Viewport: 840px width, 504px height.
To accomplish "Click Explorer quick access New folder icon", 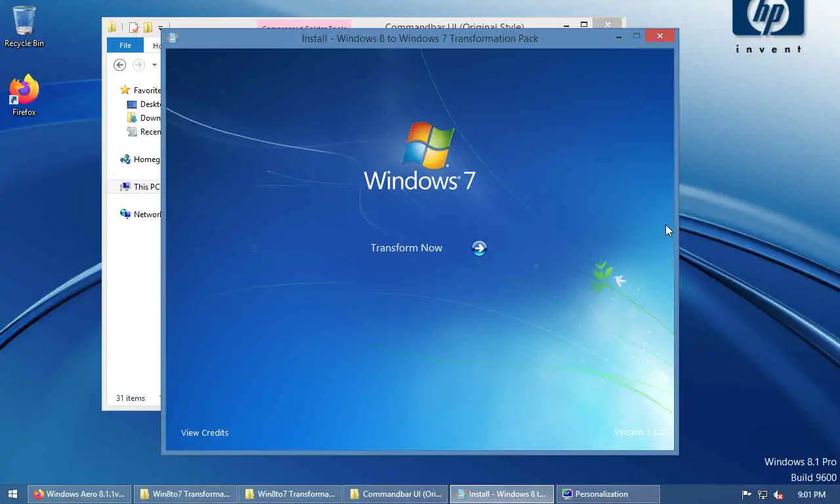I will coord(148,28).
